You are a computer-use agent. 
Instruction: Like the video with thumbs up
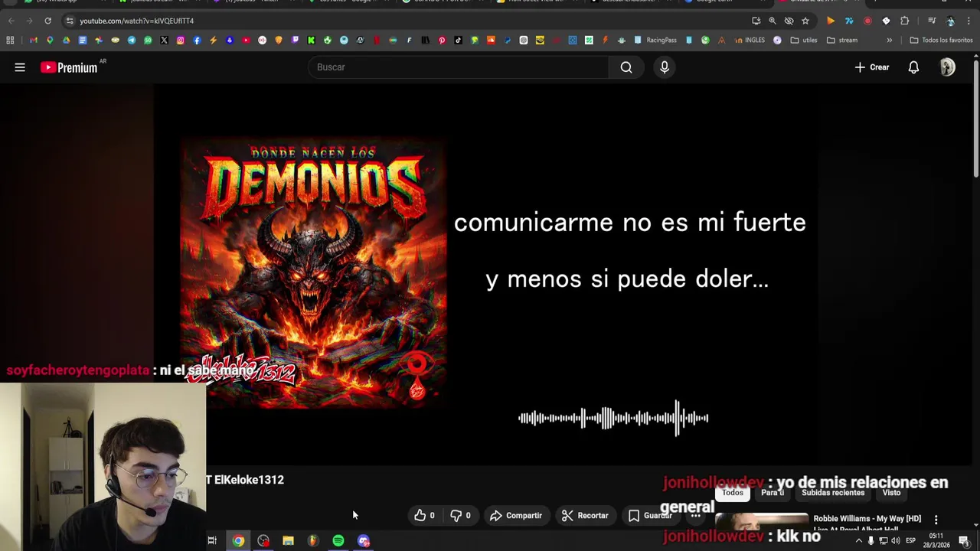[x=424, y=516]
